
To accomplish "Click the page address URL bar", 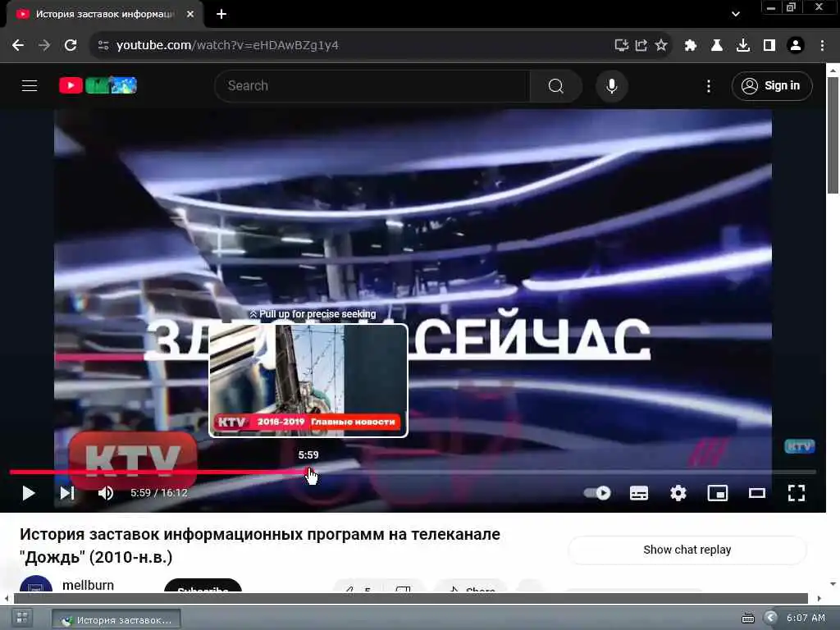I will [x=354, y=46].
